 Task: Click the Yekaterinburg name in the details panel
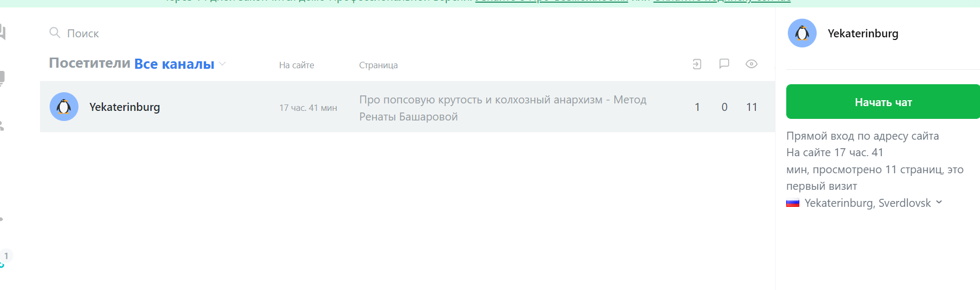click(x=863, y=34)
